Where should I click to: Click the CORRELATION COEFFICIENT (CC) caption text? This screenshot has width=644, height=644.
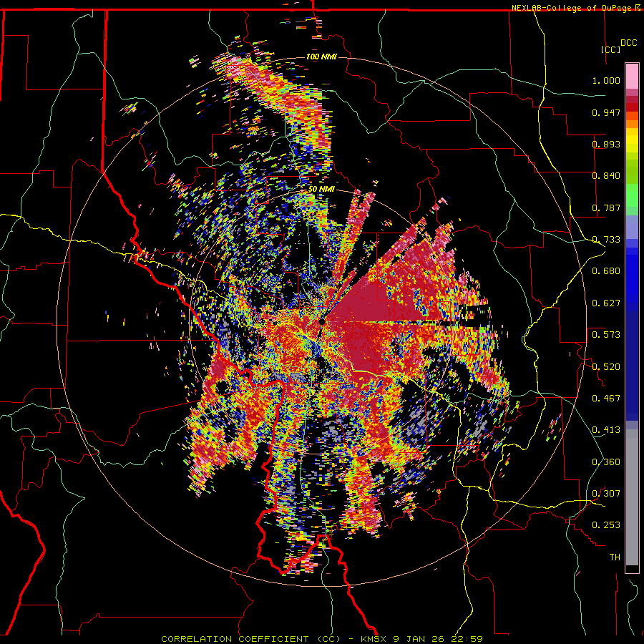tap(251, 639)
